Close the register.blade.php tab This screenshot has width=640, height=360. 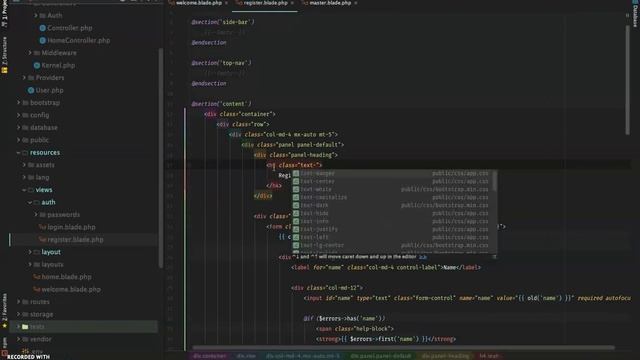pyautogui.click(x=292, y=3)
